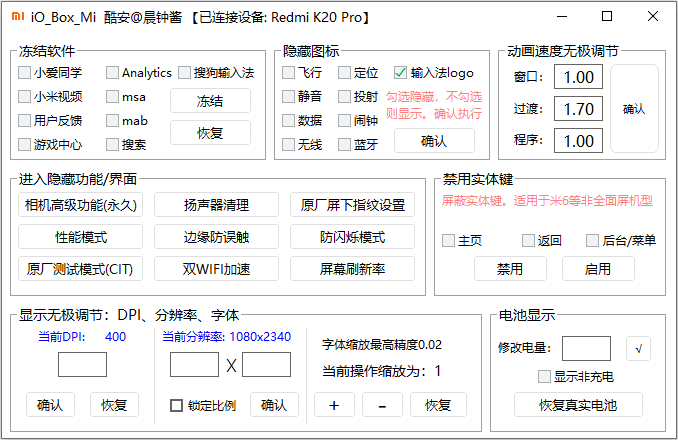The width and height of the screenshot is (678, 440).
Task: Click 确认 in the 隐藏图标 group
Action: (434, 141)
